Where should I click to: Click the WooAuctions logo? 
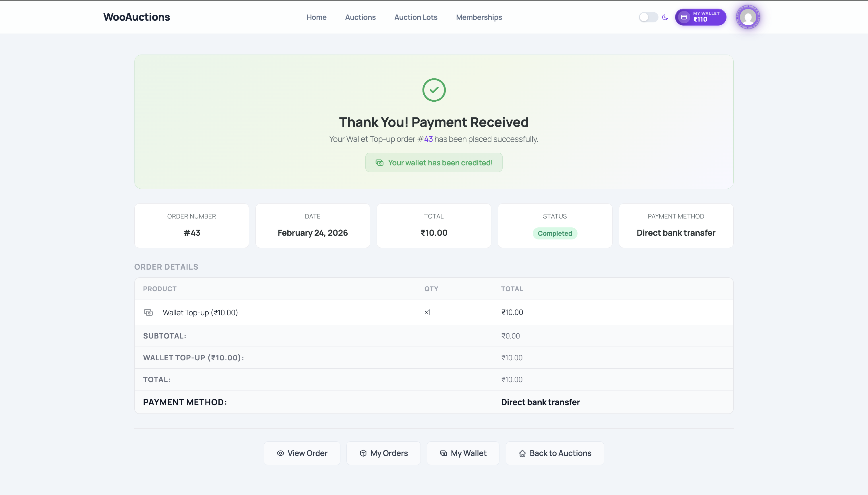(x=136, y=17)
